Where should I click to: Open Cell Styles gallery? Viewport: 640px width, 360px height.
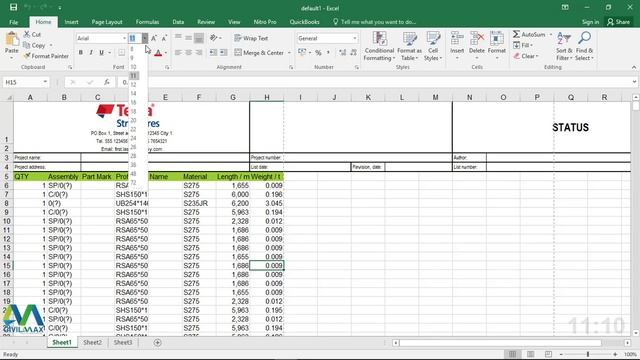[433, 46]
